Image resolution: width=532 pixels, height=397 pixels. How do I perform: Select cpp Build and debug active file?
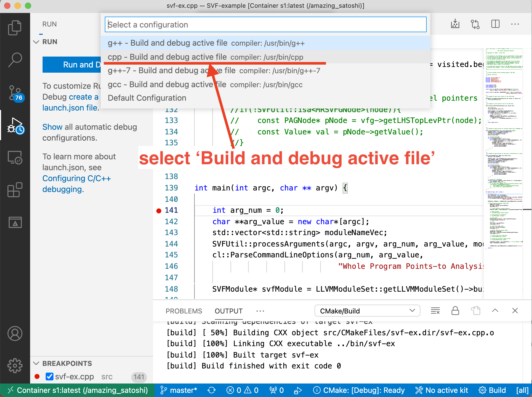tap(265, 57)
